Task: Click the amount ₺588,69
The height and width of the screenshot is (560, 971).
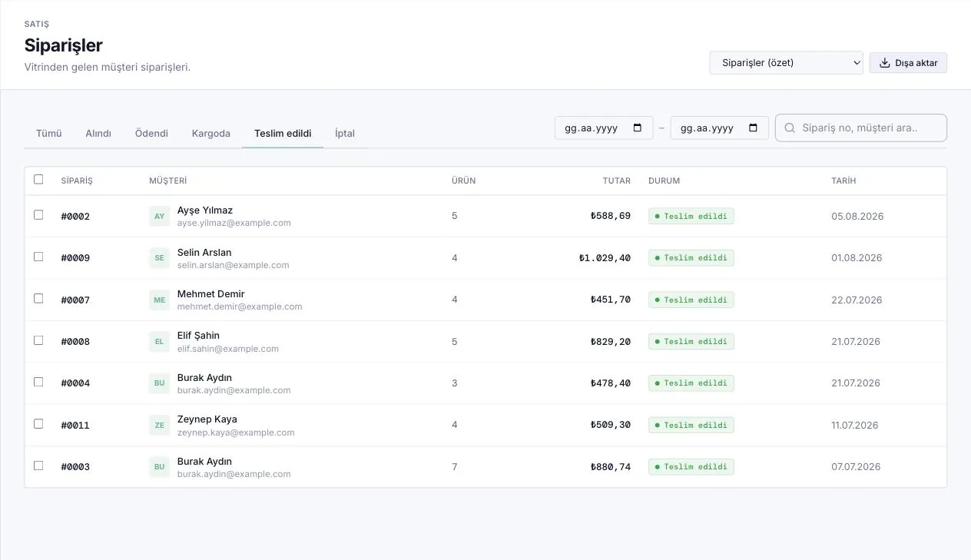Action: [x=611, y=217]
